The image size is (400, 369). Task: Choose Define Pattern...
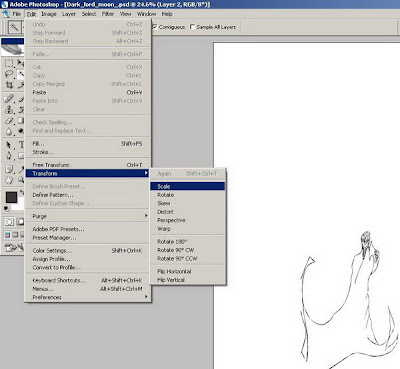point(87,195)
